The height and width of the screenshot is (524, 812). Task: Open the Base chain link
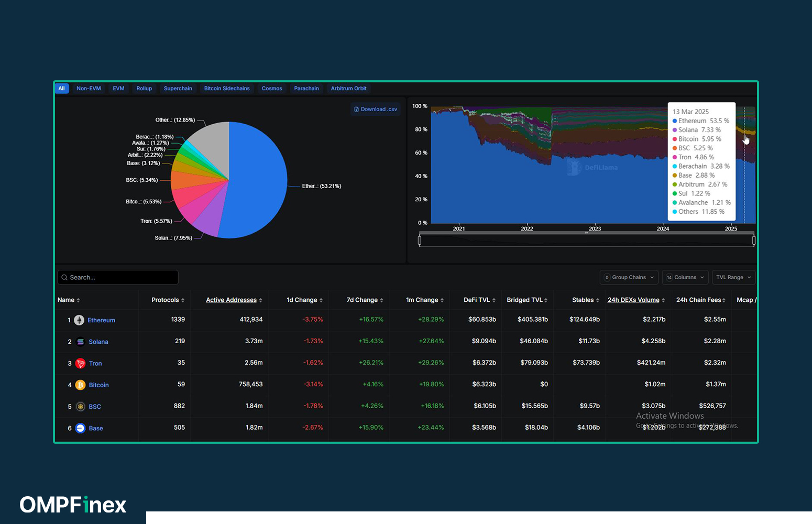(96, 428)
